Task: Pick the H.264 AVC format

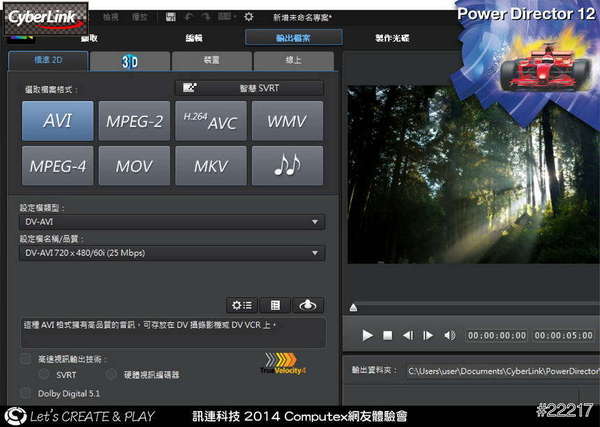Action: coord(210,121)
